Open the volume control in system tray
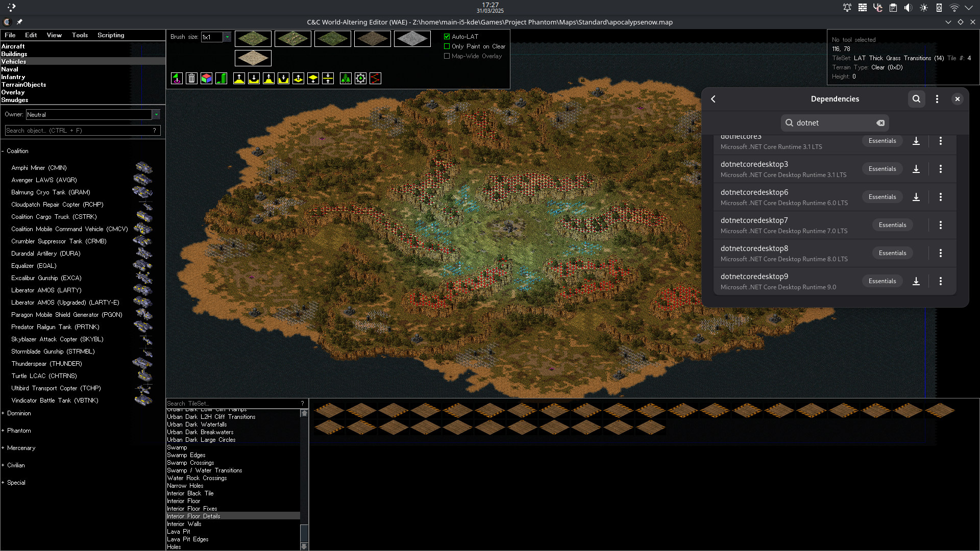Image resolution: width=980 pixels, height=551 pixels. pyautogui.click(x=908, y=8)
